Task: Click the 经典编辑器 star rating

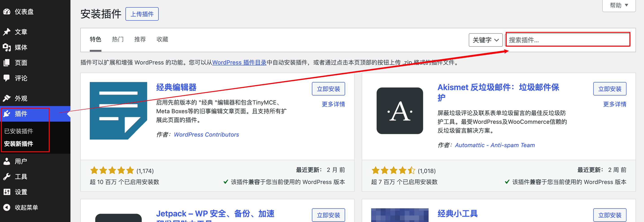Action: click(112, 171)
